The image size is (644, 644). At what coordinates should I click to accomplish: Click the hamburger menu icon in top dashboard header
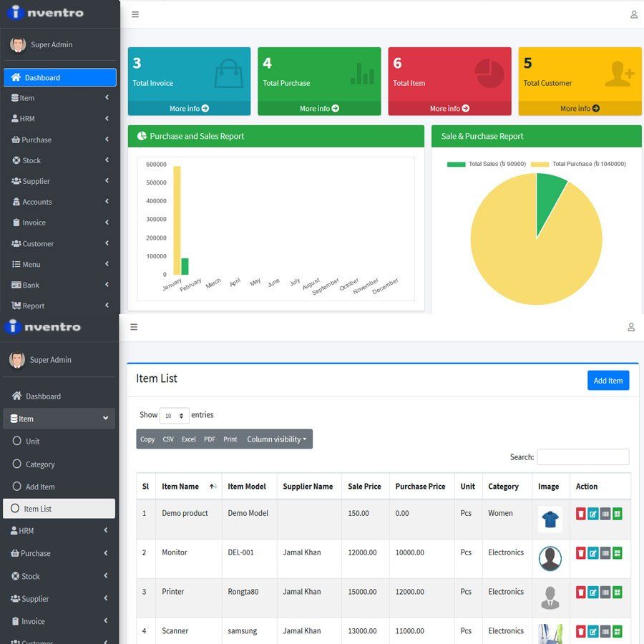coord(135,14)
